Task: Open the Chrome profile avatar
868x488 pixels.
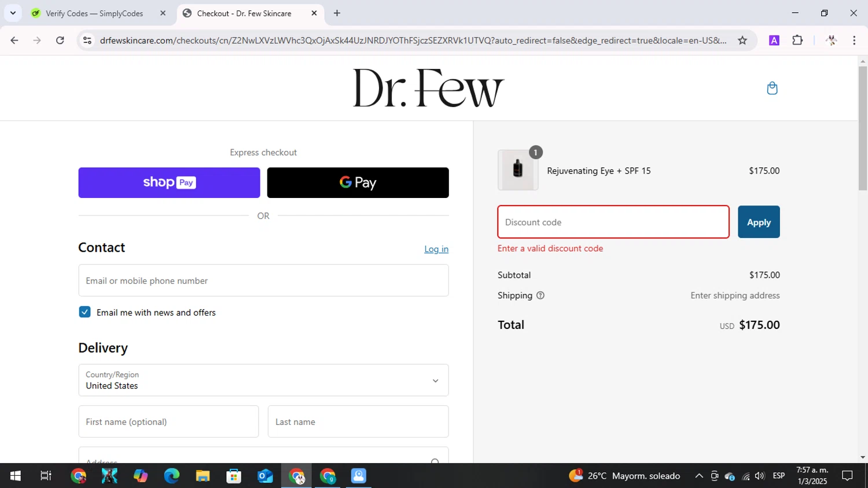Action: (x=832, y=41)
